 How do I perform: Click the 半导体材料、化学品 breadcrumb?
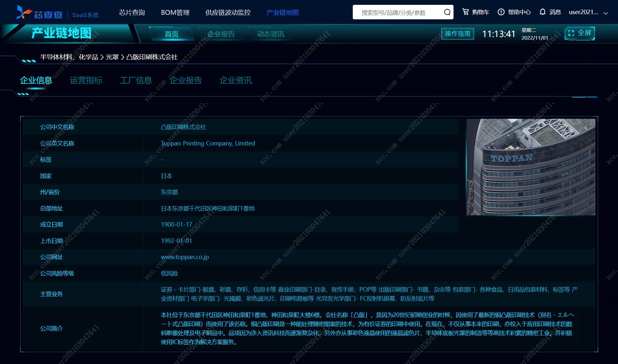(x=69, y=57)
